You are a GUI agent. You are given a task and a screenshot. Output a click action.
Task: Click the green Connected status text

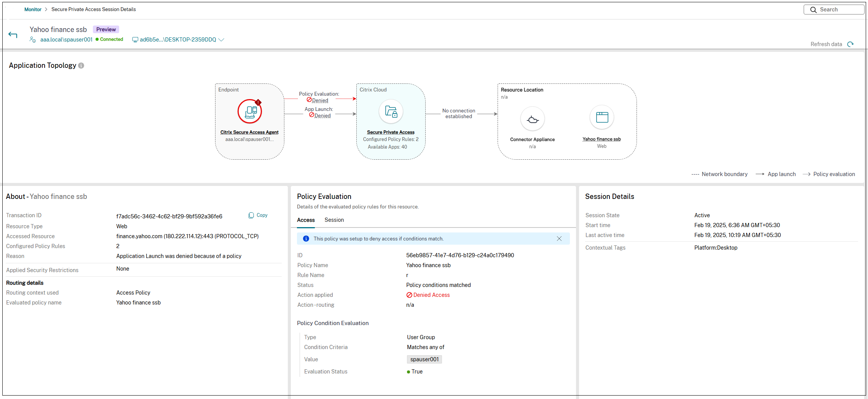(112, 39)
